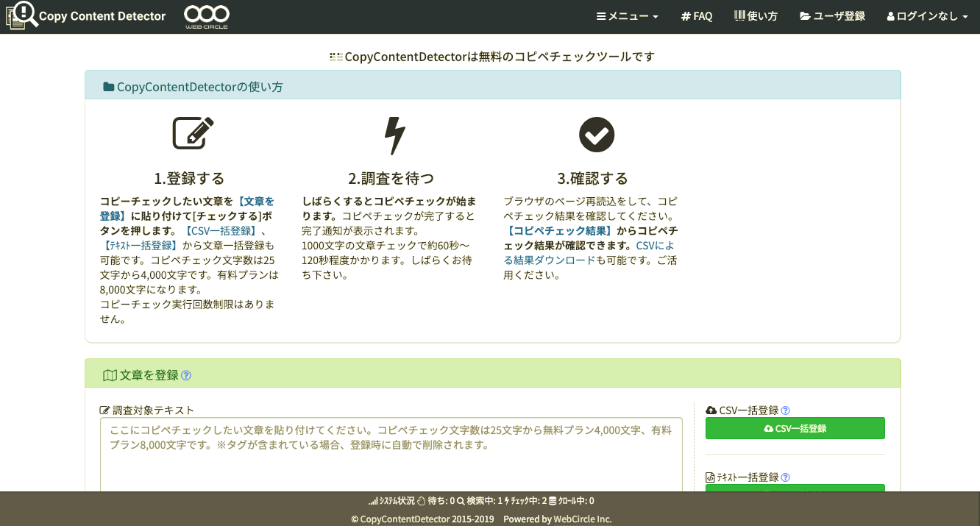Open the メニュー dropdown menu
Image resolution: width=980 pixels, height=526 pixels.
pyautogui.click(x=627, y=16)
